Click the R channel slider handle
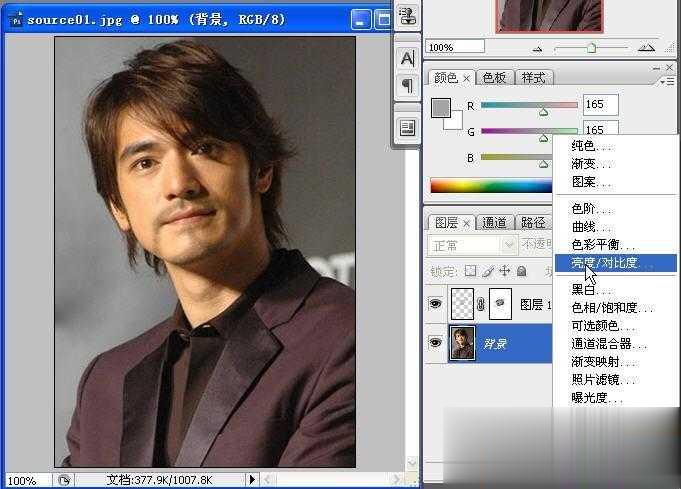Viewport: 681px width, 489px height. pyautogui.click(x=543, y=112)
